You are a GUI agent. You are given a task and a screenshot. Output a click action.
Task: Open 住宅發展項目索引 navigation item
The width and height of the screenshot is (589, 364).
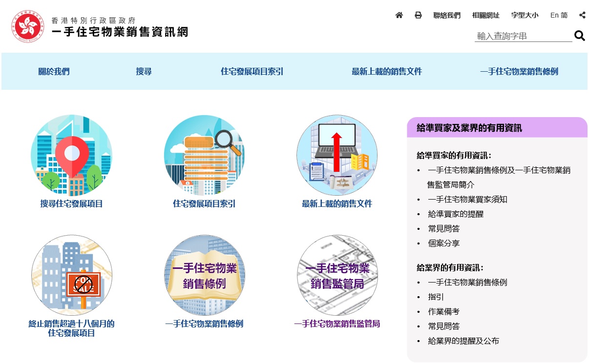(252, 71)
